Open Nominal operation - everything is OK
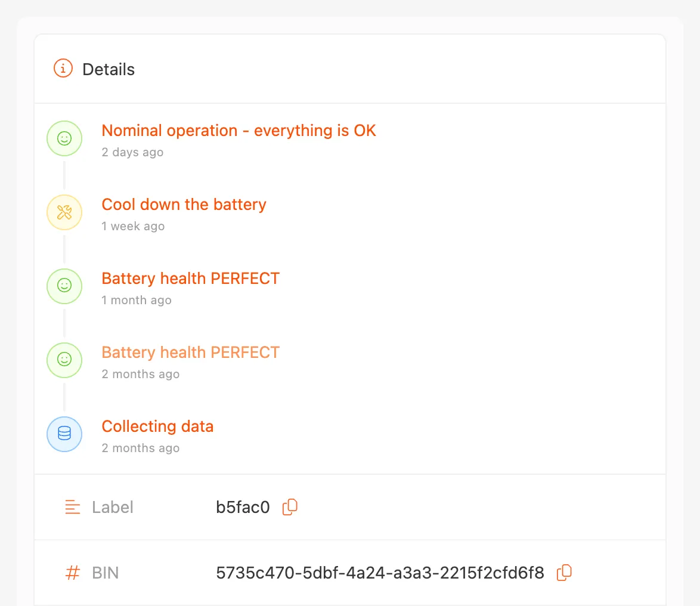Screen dimensions: 700x606 pyautogui.click(x=239, y=131)
